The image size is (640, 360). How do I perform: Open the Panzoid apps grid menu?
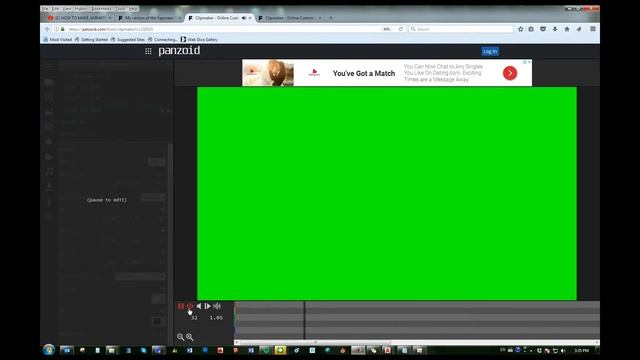pos(148,51)
